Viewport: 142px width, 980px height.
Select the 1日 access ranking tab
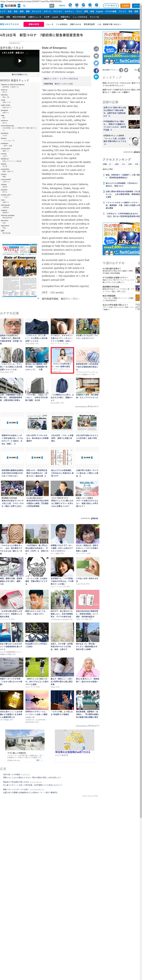(110, 164)
